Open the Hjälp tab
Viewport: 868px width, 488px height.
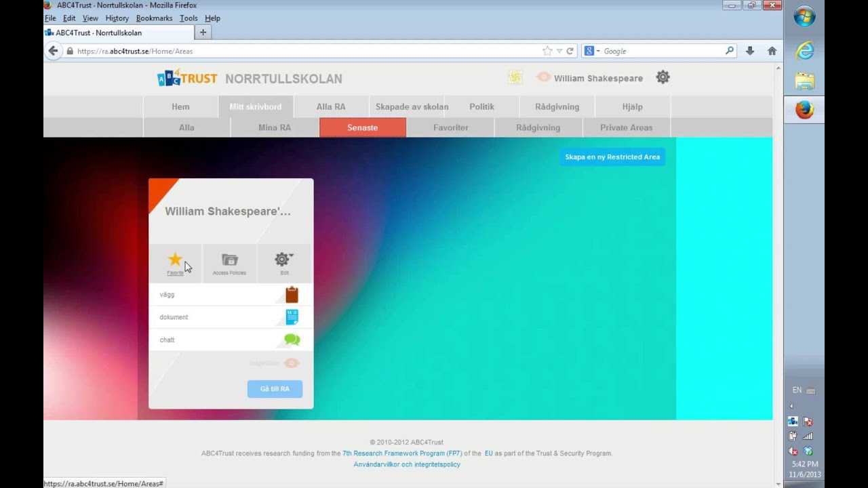click(632, 106)
